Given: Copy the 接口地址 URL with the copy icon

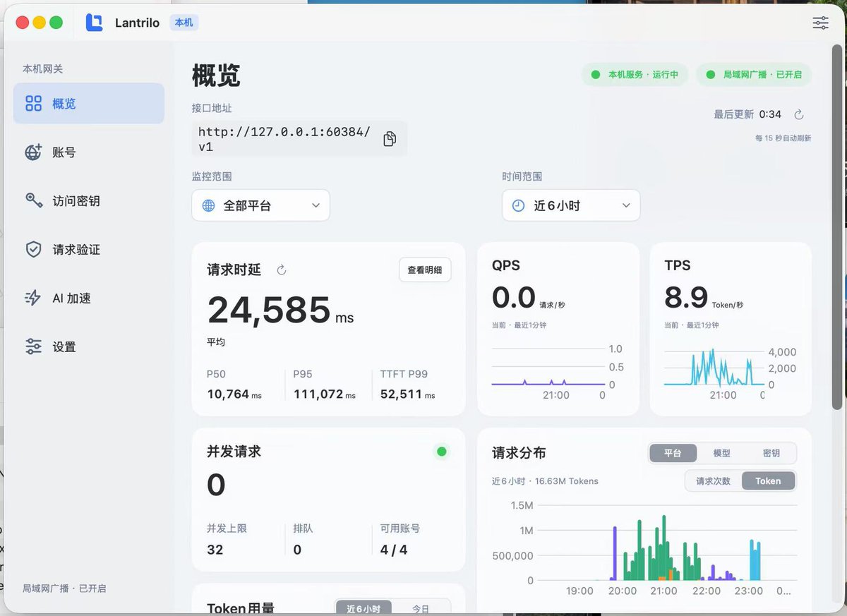Looking at the screenshot, I should (390, 139).
